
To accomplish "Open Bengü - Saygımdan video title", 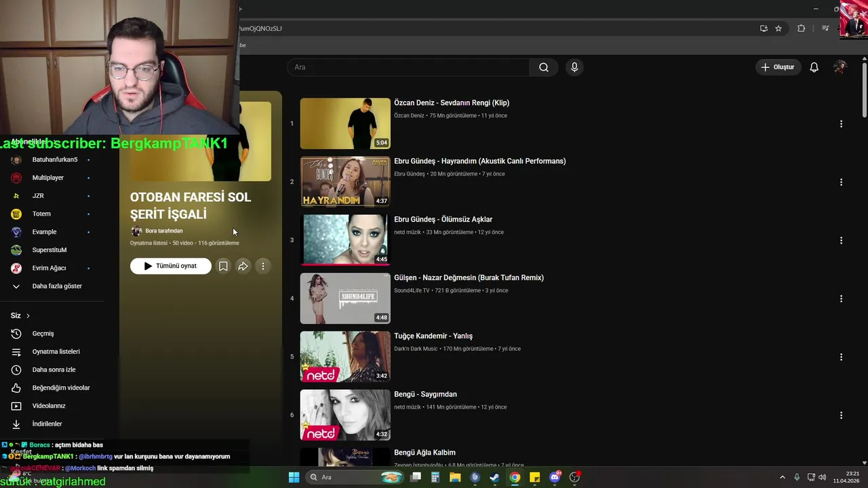I will (425, 394).
